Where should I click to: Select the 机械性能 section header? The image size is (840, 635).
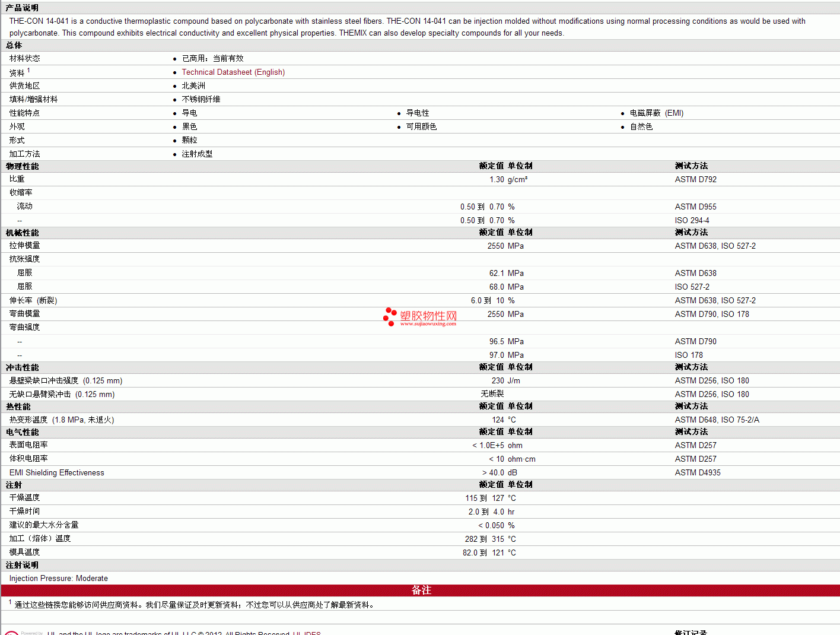pos(22,233)
